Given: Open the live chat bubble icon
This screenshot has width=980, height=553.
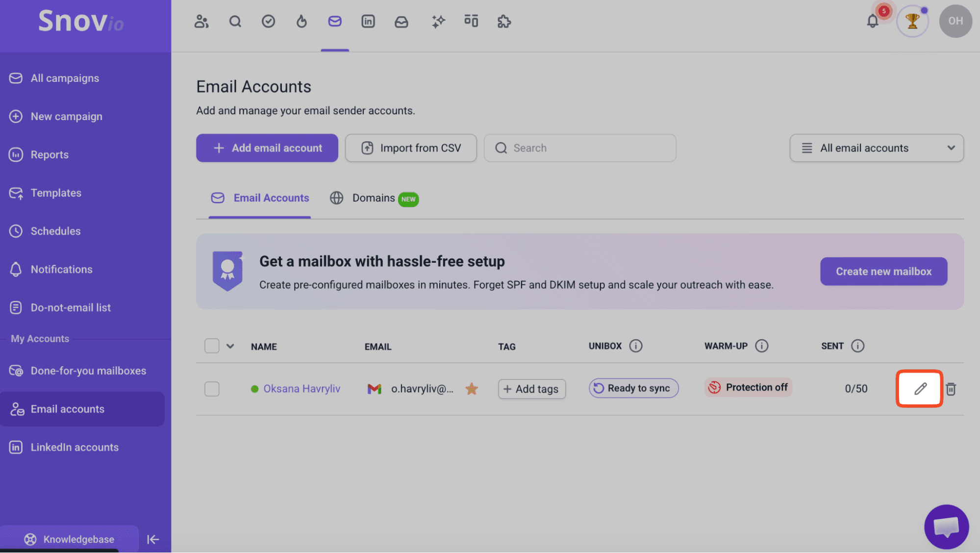Looking at the screenshot, I should [946, 527].
